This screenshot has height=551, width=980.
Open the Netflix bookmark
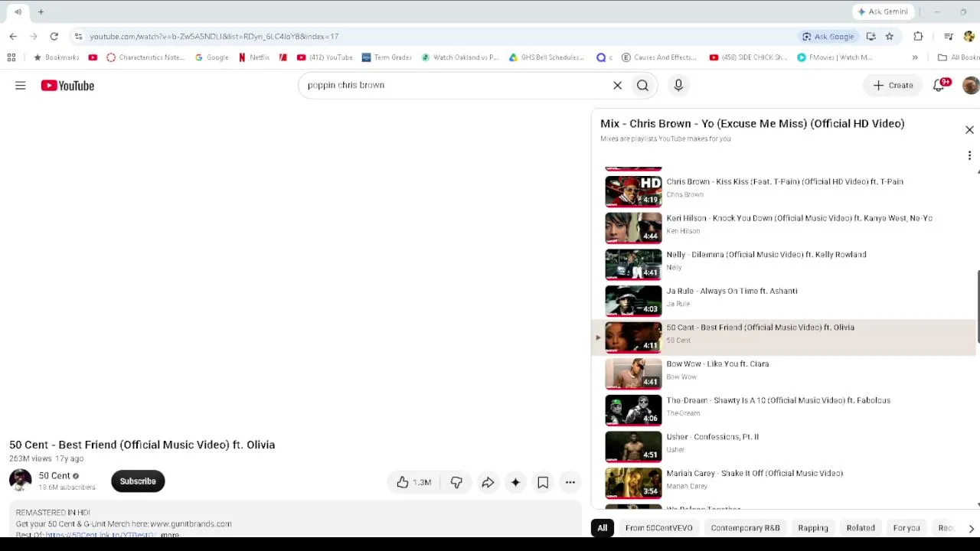point(254,57)
